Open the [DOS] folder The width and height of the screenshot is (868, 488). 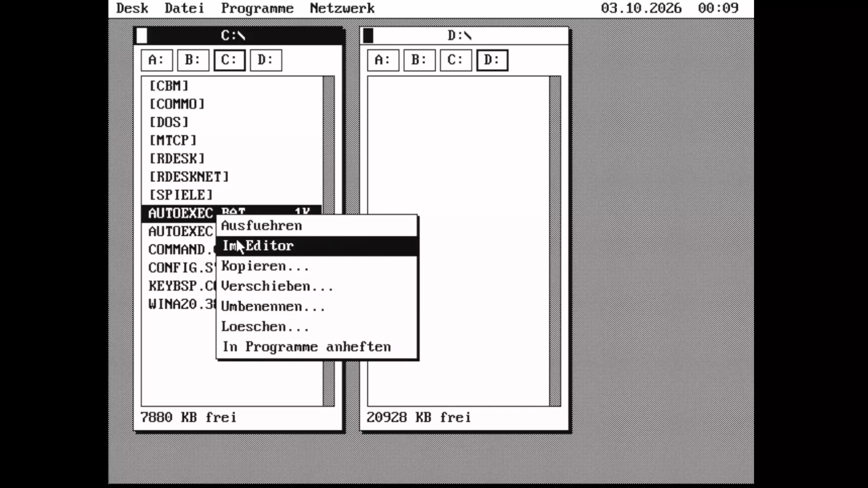232,122
